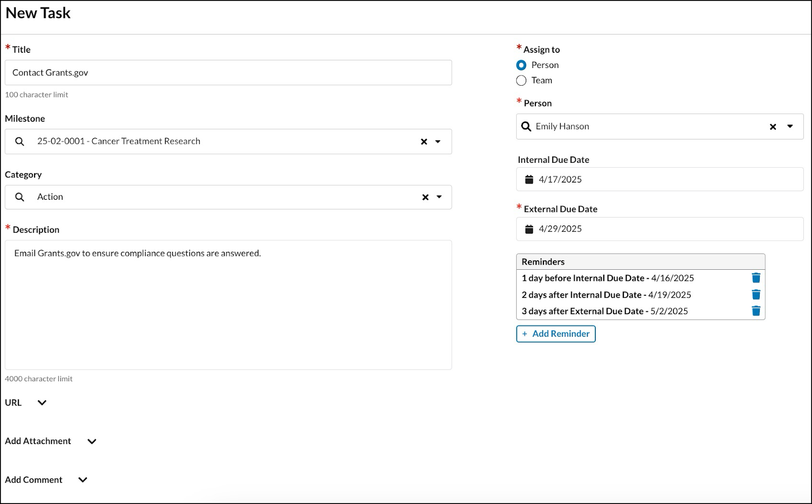Click the 4000 character limit note
This screenshot has width=812, height=504.
pyautogui.click(x=39, y=379)
